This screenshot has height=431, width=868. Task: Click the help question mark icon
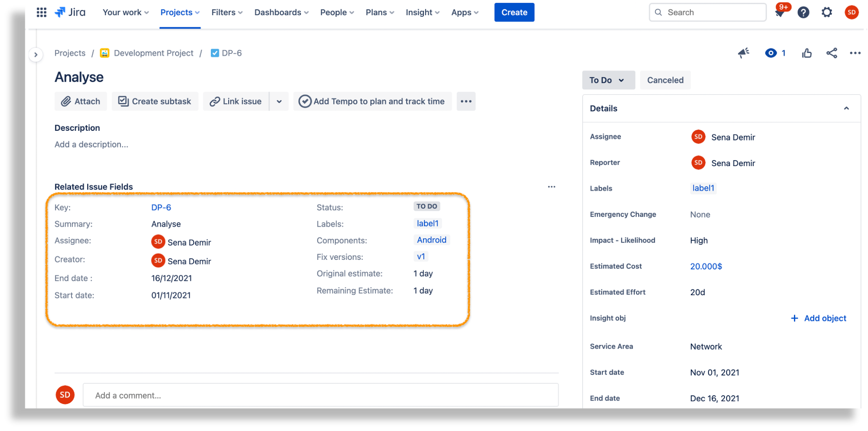pyautogui.click(x=803, y=12)
